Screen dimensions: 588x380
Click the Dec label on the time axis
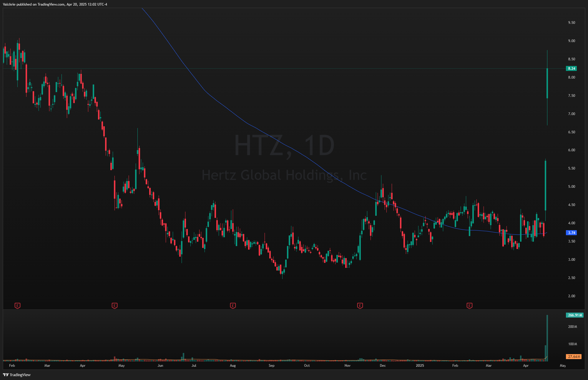383,366
